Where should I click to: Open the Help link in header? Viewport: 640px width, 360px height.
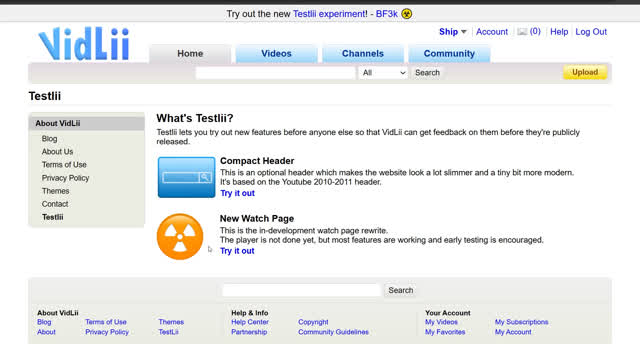[559, 32]
